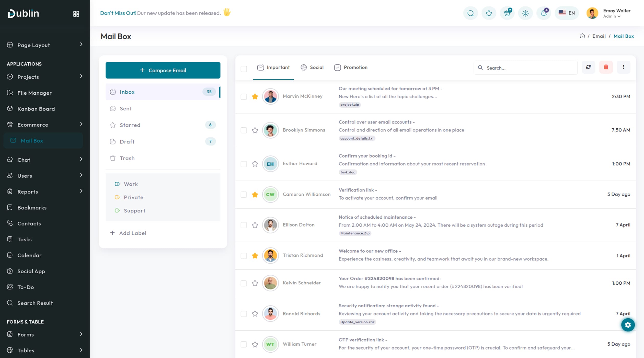Star Brooklyn Simmons' email

tap(255, 130)
